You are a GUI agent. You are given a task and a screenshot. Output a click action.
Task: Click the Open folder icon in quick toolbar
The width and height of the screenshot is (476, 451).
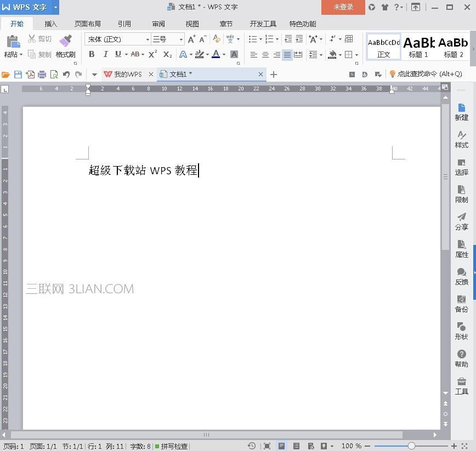[x=5, y=75]
